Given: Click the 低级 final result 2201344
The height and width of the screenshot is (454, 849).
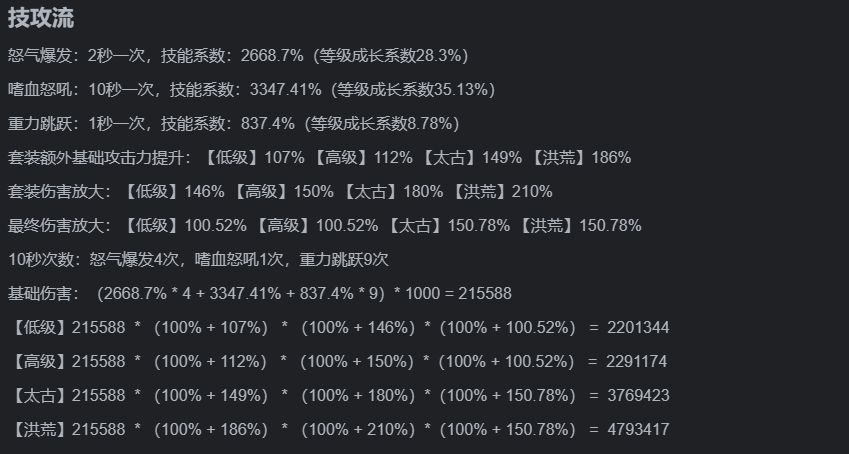Looking at the screenshot, I should tap(637, 327).
